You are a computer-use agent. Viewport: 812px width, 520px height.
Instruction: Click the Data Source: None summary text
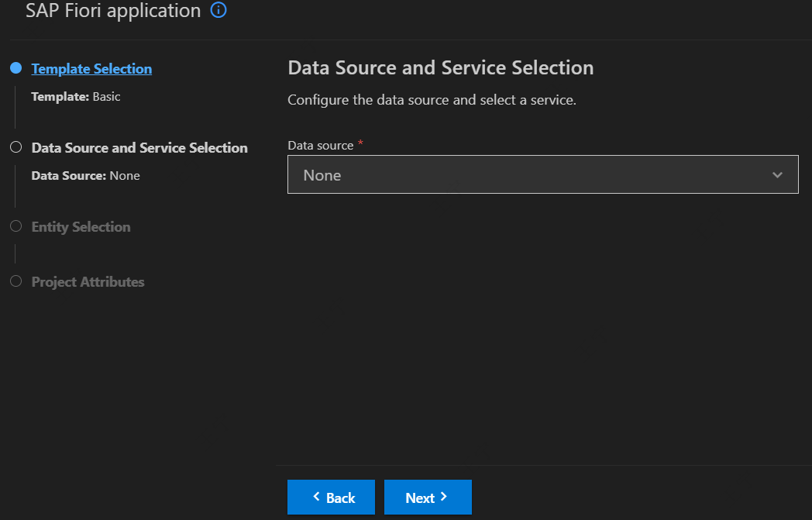85,176
